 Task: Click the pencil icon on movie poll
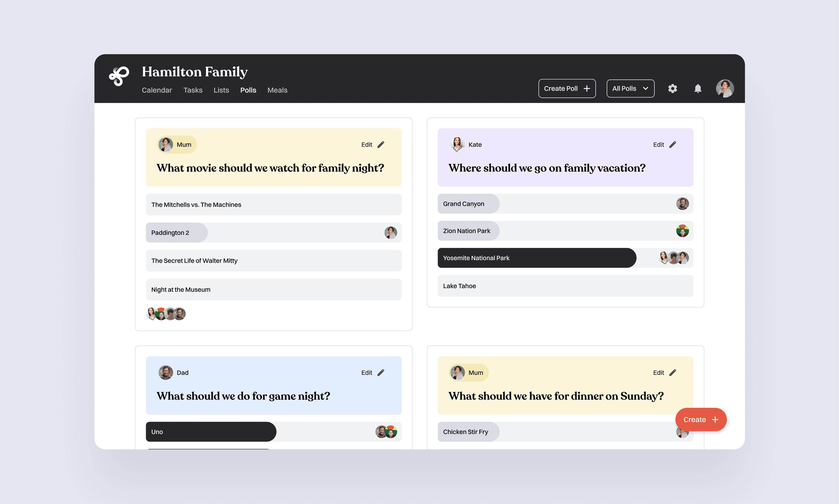tap(381, 145)
